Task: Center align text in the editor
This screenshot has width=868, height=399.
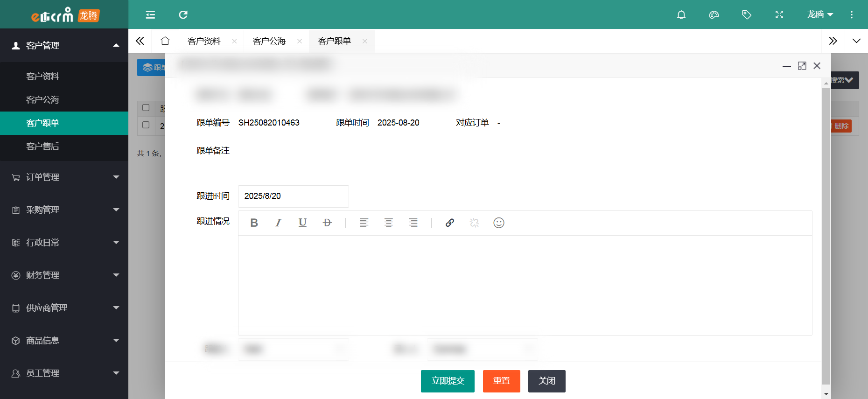Action: (x=388, y=223)
